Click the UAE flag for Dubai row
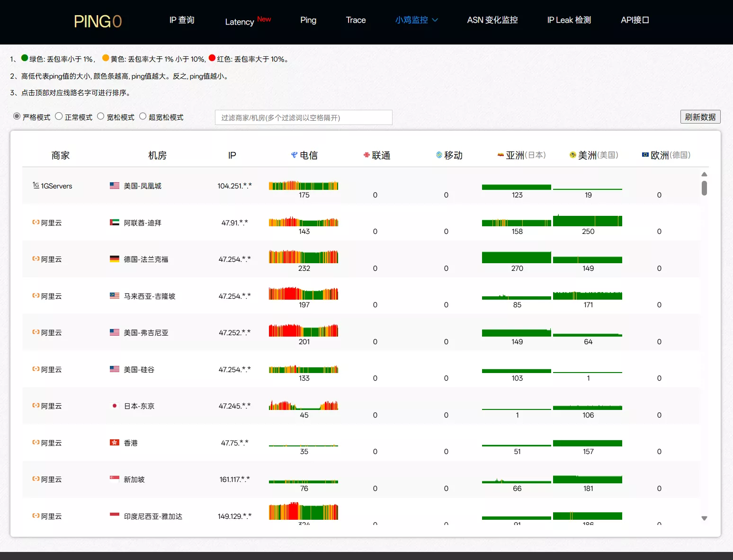Viewport: 733px width, 560px height. click(x=115, y=222)
